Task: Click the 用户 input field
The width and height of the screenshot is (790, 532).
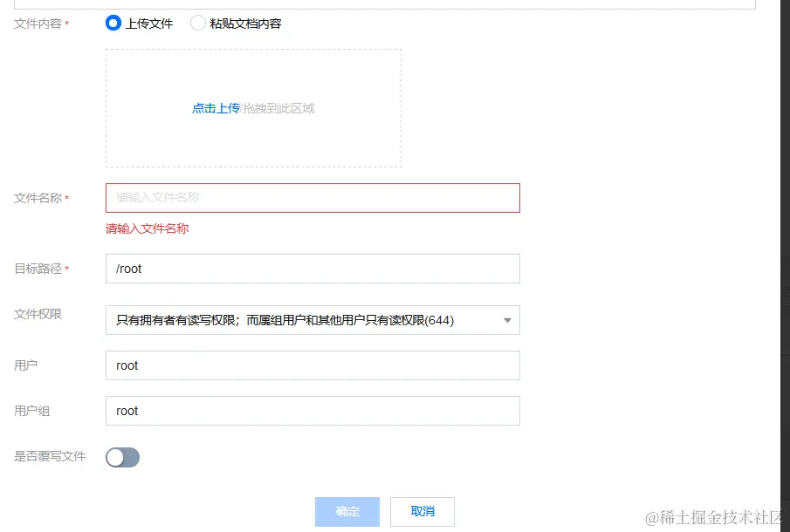Action: 313,365
